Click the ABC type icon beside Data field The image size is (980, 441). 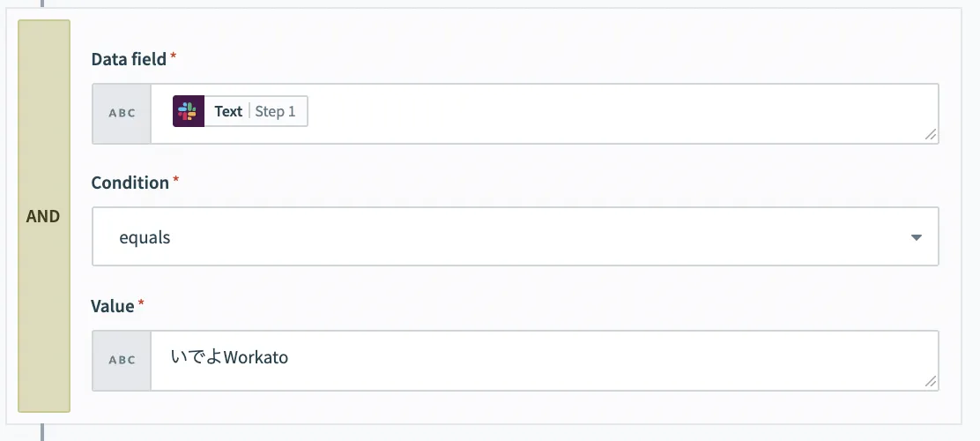point(122,114)
